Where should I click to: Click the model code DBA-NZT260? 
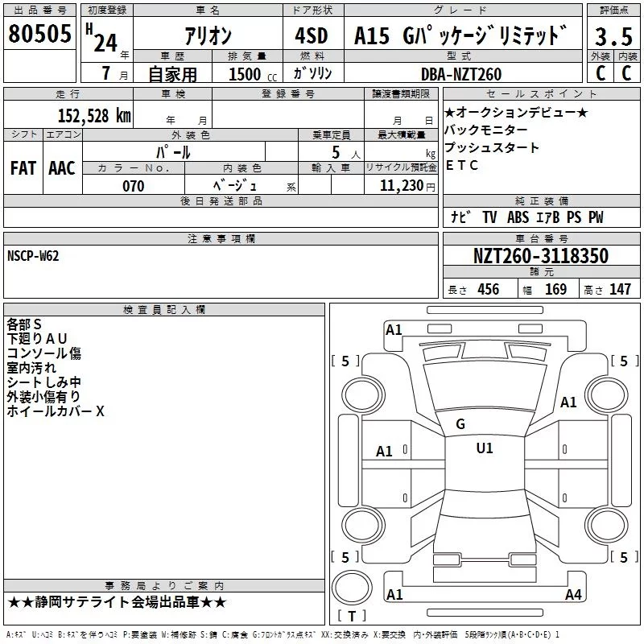(x=461, y=74)
